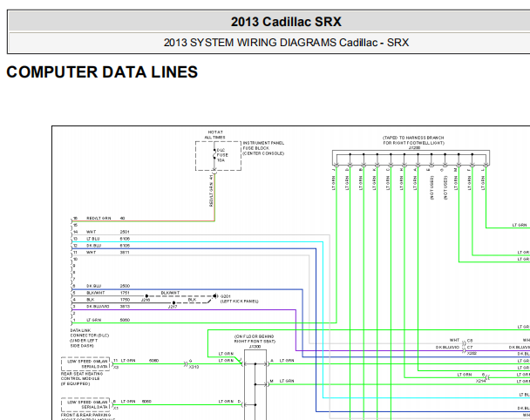Click the 'BLK/WHT 1751' label at pin 5

click(x=108, y=293)
